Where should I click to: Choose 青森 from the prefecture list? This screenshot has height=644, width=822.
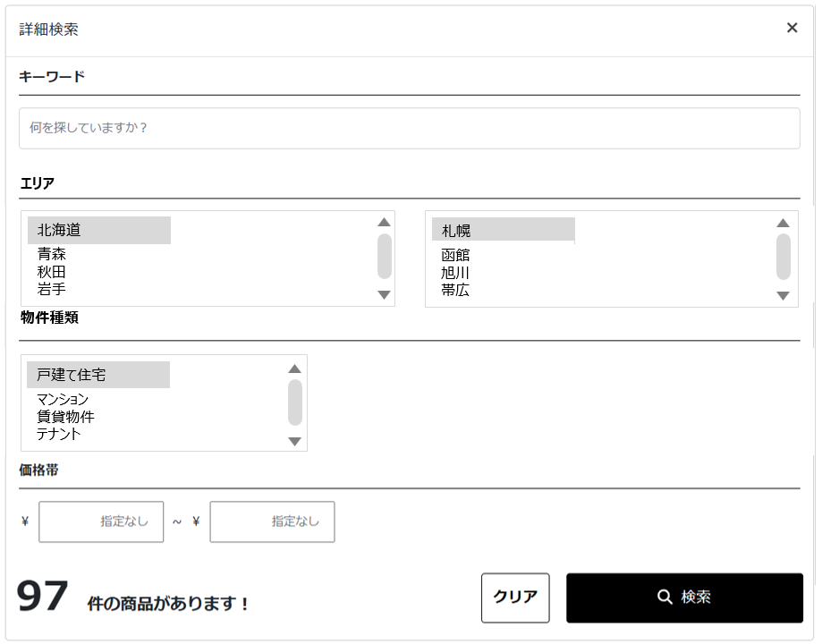[x=52, y=255]
